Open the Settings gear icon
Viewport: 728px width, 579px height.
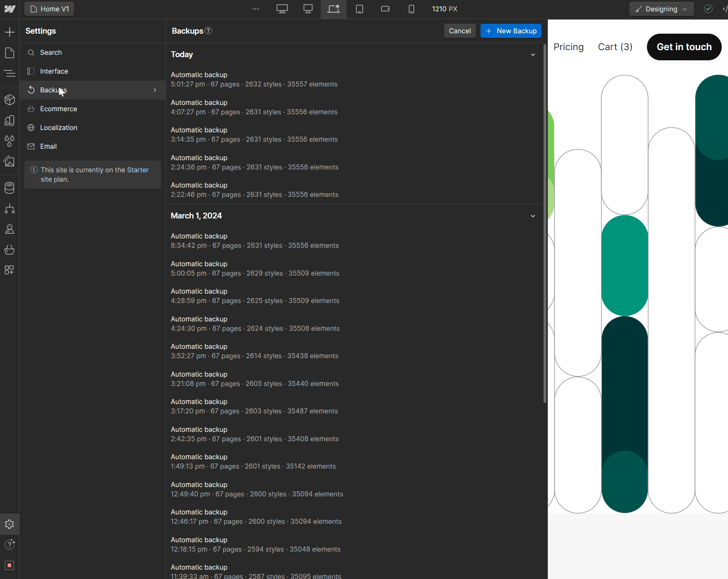point(10,524)
